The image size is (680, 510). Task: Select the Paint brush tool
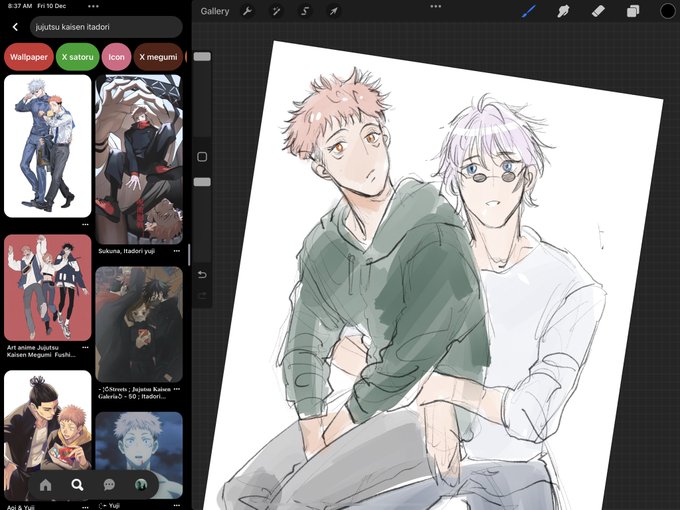coord(529,11)
